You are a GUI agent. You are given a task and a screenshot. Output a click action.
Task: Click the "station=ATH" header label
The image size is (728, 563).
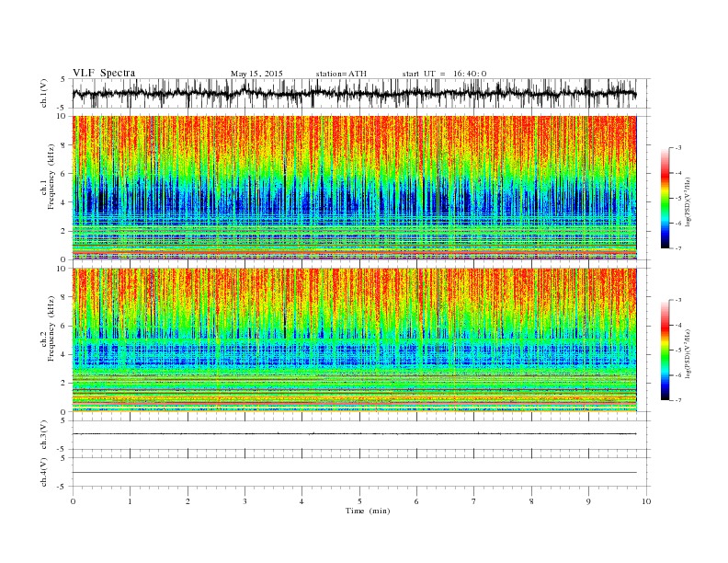tap(341, 74)
